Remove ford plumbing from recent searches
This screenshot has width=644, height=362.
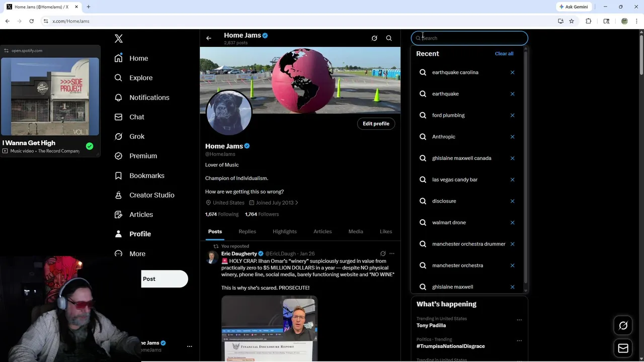(512, 115)
